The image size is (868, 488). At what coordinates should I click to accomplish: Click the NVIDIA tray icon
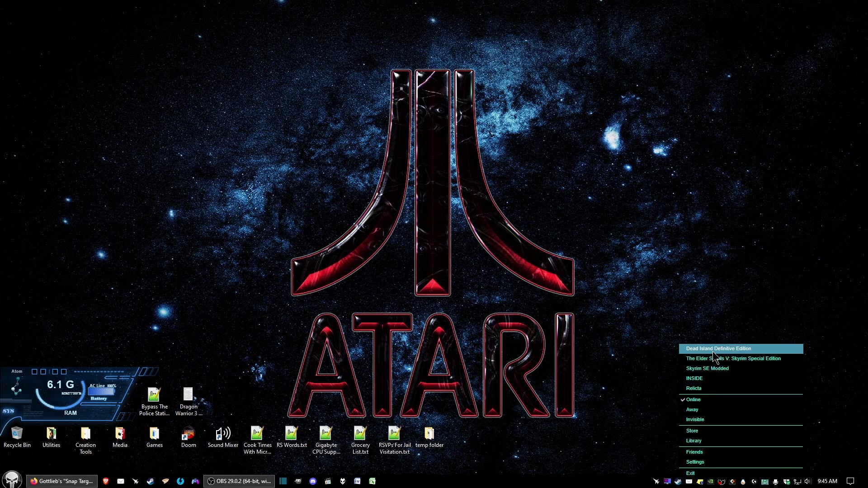710,482
